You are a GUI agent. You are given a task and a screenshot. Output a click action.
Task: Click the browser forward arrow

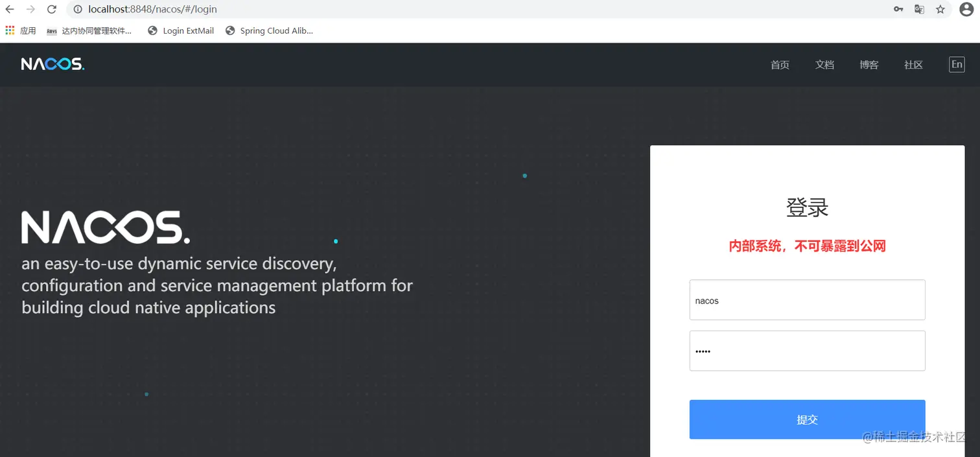[x=30, y=9]
